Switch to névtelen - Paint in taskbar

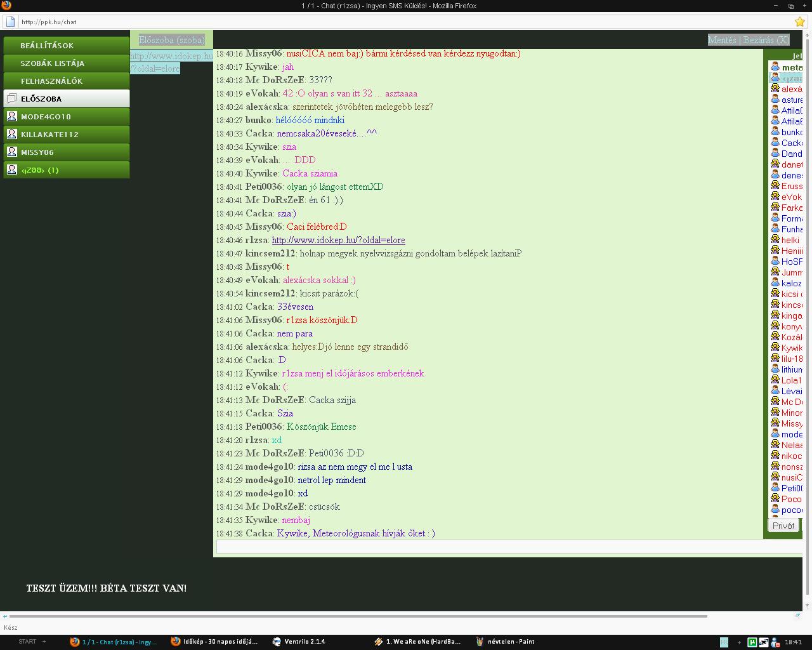click(x=505, y=642)
